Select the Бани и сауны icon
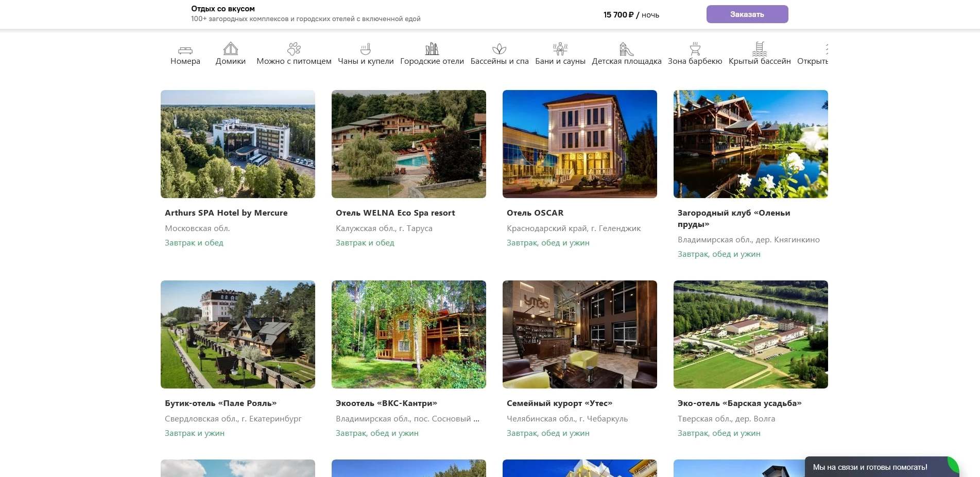The height and width of the screenshot is (477, 980). 560,49
